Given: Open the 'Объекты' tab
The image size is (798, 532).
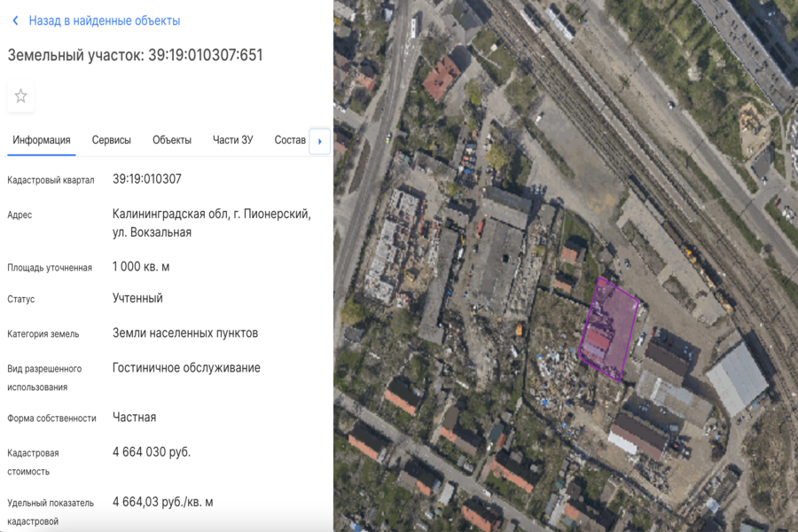Looking at the screenshot, I should coord(175,139).
